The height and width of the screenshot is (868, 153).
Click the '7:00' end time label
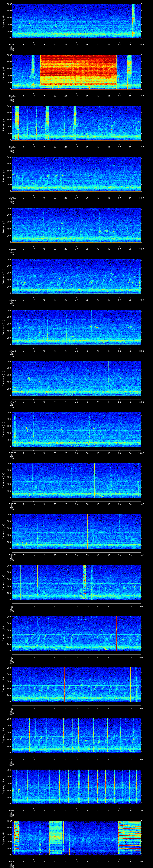141,300
